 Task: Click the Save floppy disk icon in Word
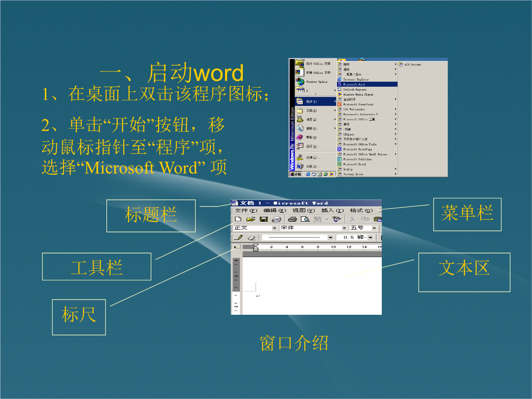(x=264, y=219)
